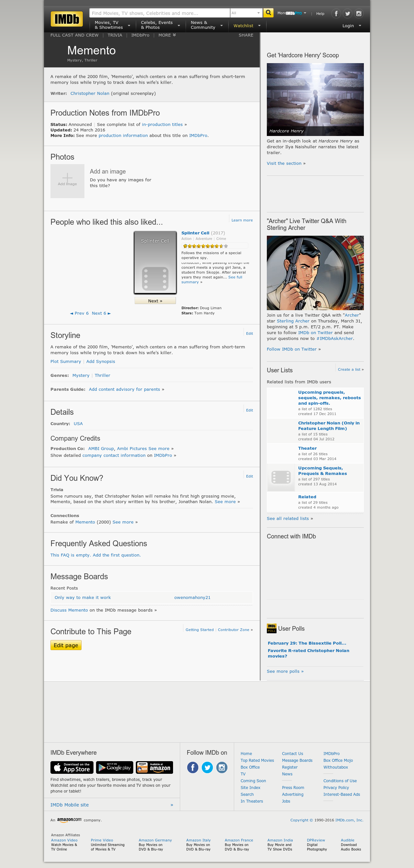Viewport: 414px width, 868px height.
Task: Open the Login dropdown
Action: coord(352,26)
